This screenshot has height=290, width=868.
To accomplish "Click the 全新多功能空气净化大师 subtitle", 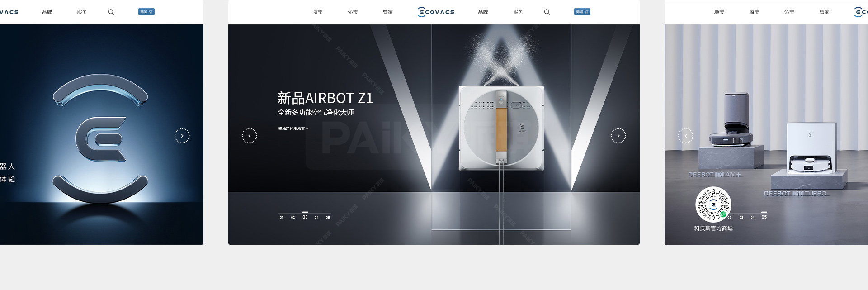I will [316, 112].
